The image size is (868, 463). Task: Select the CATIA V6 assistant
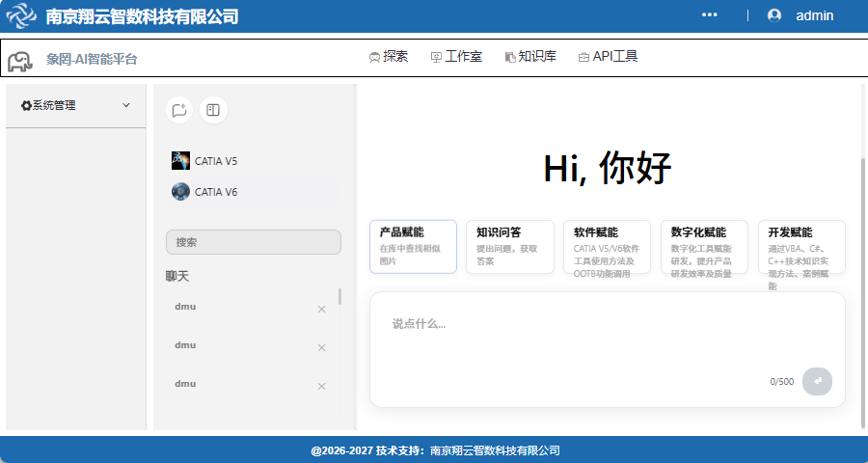pyautogui.click(x=254, y=192)
